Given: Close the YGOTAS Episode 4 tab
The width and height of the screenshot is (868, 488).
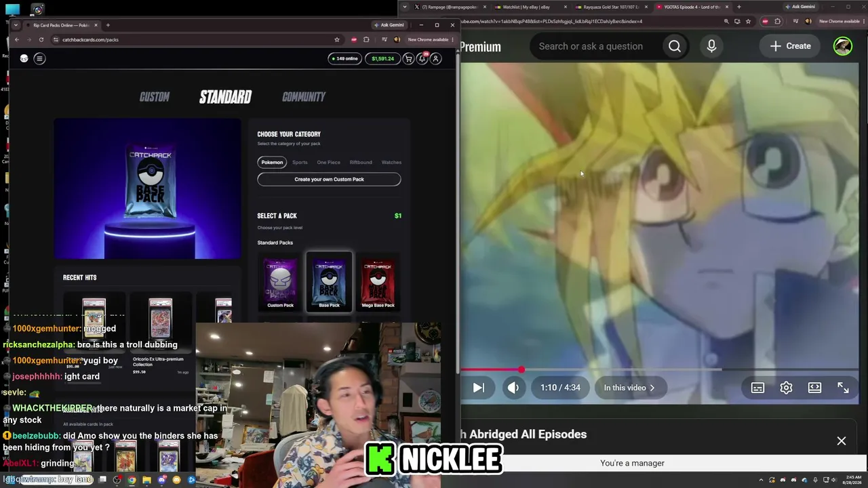Looking at the screenshot, I should (727, 7).
